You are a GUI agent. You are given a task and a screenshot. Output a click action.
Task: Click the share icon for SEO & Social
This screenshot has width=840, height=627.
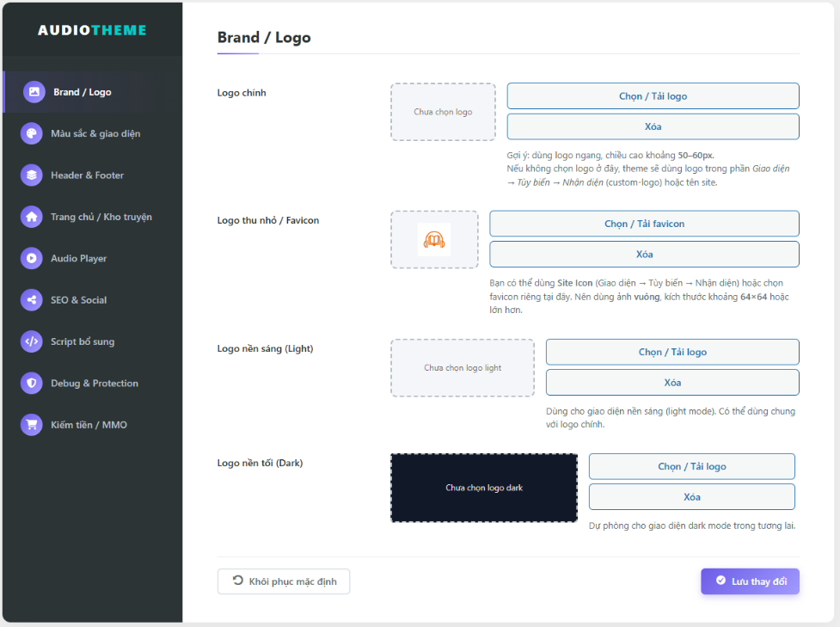[x=32, y=300]
